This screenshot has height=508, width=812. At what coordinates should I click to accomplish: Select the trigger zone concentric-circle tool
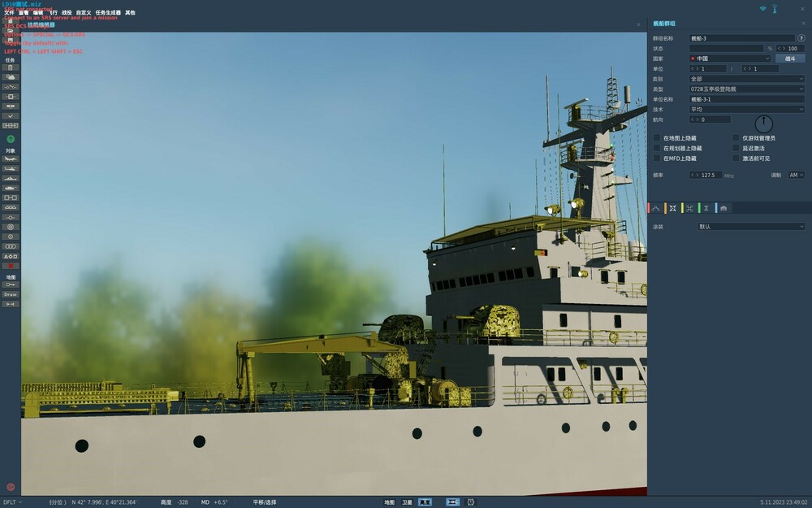tap(11, 227)
